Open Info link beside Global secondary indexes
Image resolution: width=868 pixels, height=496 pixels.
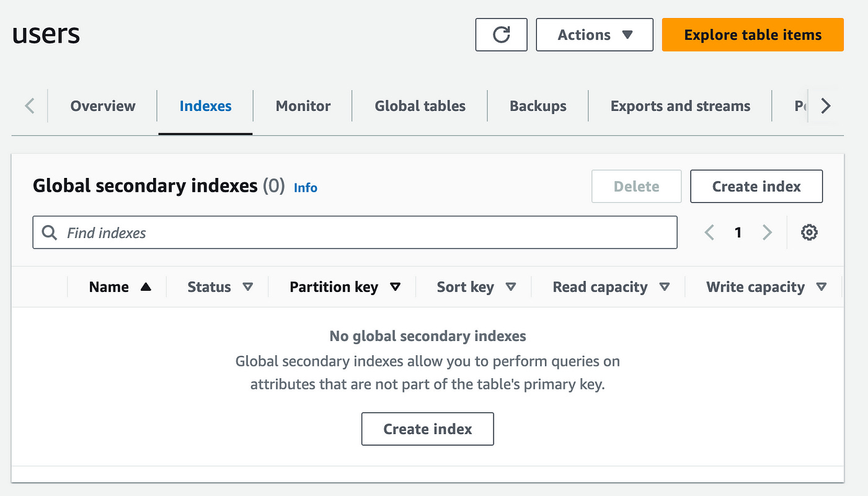305,187
